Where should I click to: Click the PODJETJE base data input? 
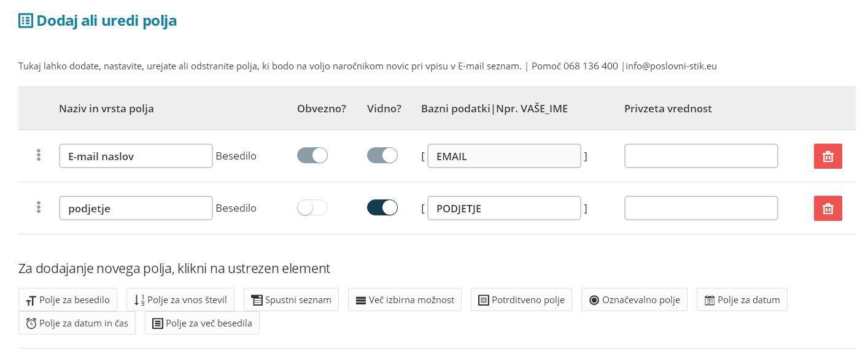click(x=504, y=208)
